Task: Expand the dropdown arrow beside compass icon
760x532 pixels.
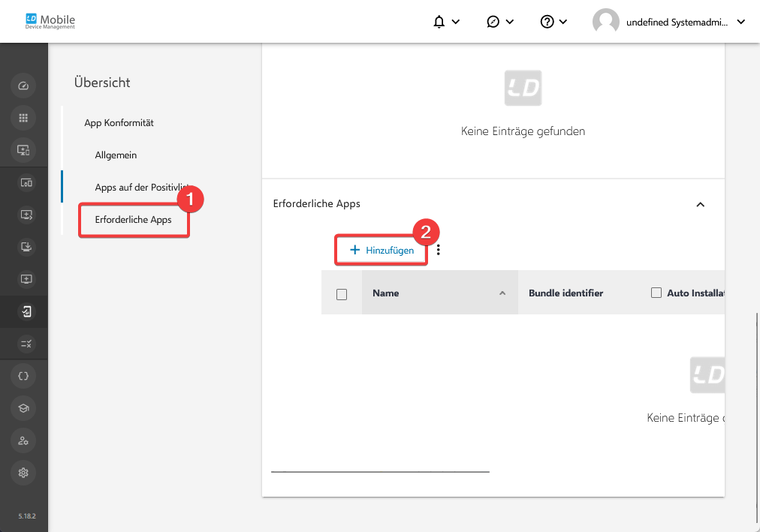Action: (x=510, y=22)
